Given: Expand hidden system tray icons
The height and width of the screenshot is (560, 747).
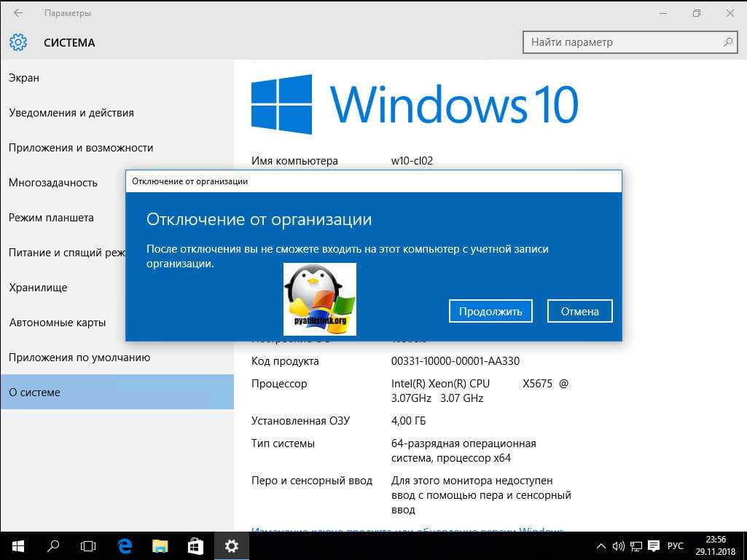Looking at the screenshot, I should coord(601,545).
